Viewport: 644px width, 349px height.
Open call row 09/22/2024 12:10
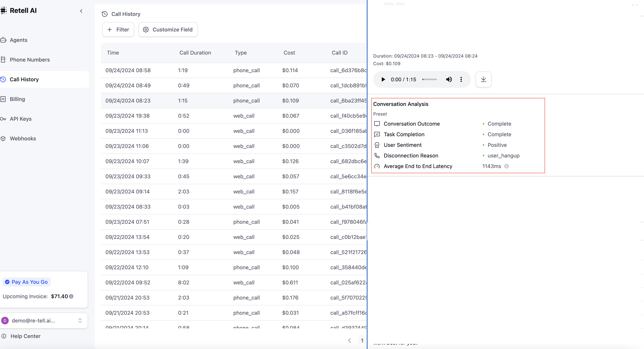[x=234, y=267]
